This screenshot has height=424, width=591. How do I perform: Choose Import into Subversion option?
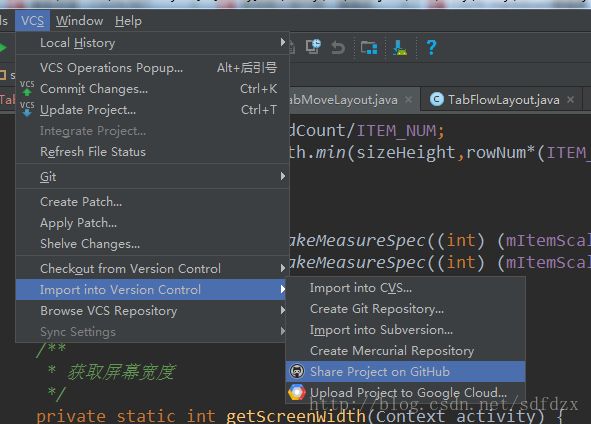[x=406, y=330]
